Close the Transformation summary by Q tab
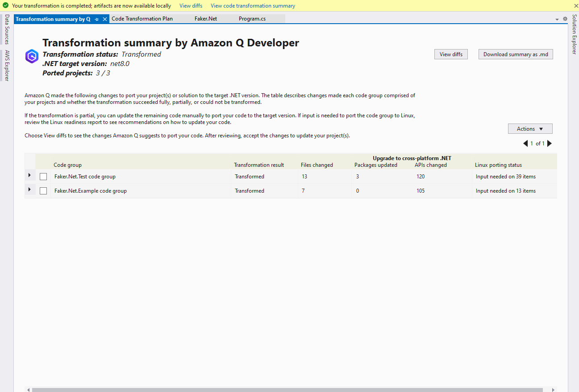579x392 pixels. 105,19
